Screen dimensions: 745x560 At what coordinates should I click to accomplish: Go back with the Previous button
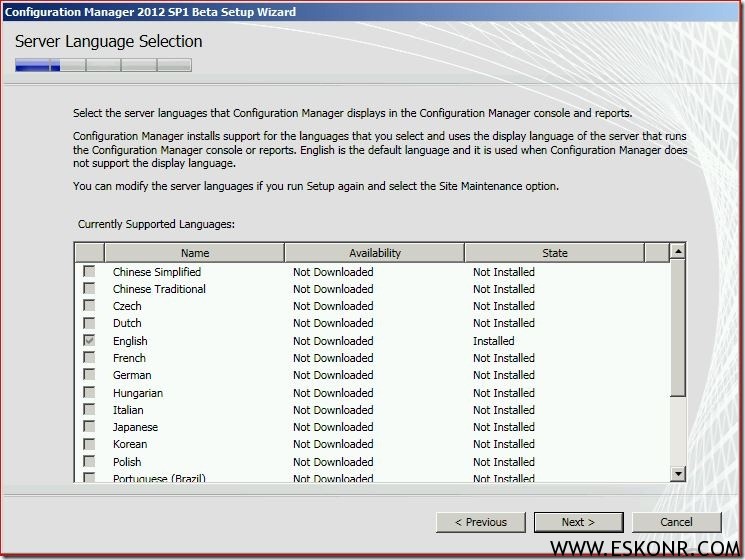point(480,522)
